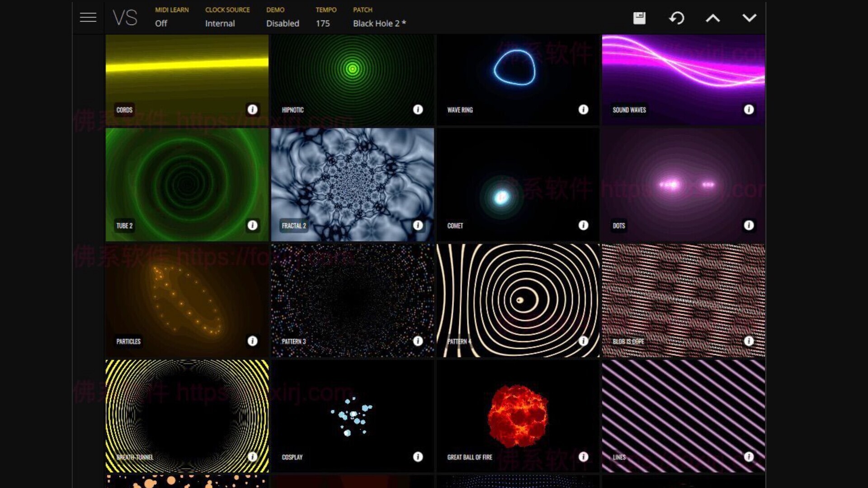Click the GREAT BALL OF FIRE label
Image resolution: width=868 pixels, height=488 pixels.
point(470,457)
